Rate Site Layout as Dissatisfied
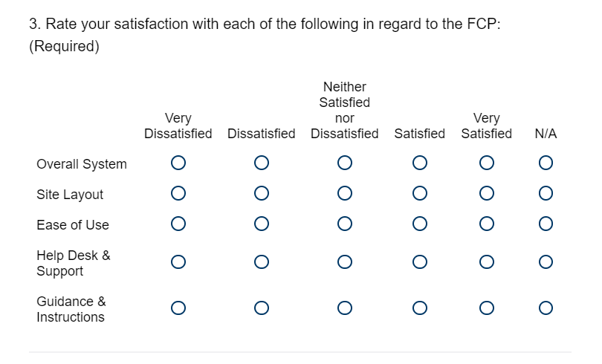Screen dimensions: 602x364 point(261,193)
